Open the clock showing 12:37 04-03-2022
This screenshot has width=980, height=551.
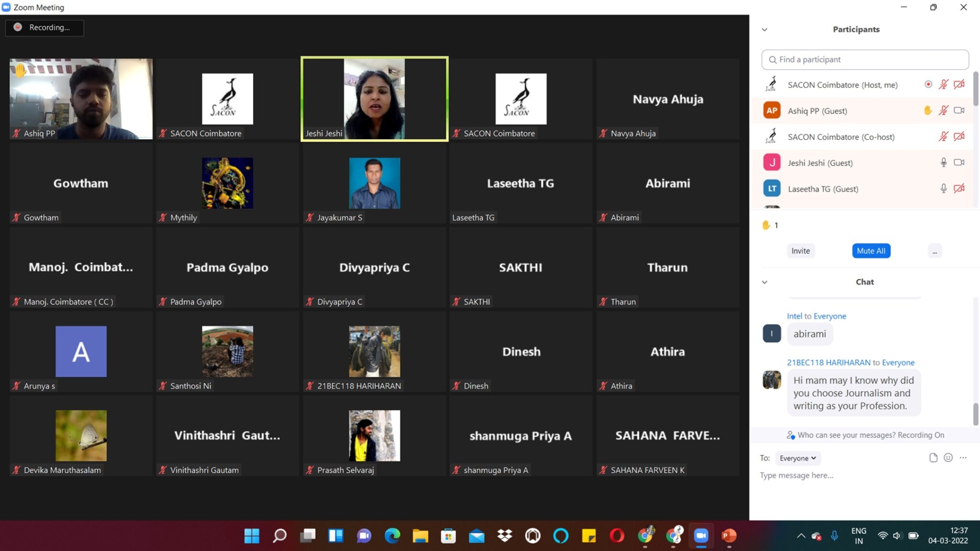[x=948, y=536]
